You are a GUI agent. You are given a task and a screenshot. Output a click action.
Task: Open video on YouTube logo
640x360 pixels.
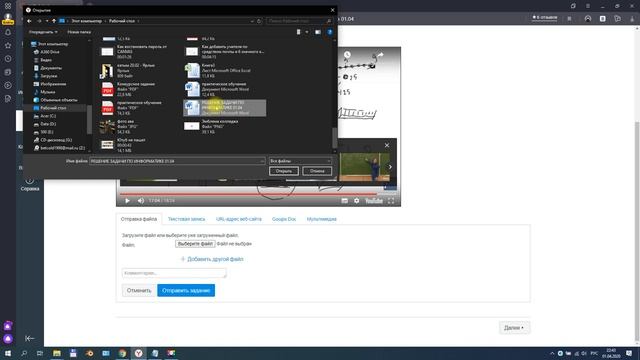pyautogui.click(x=373, y=200)
